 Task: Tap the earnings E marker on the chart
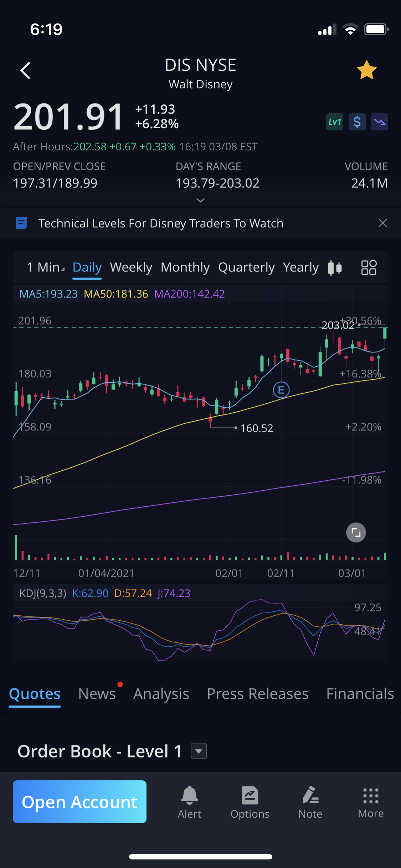click(281, 390)
